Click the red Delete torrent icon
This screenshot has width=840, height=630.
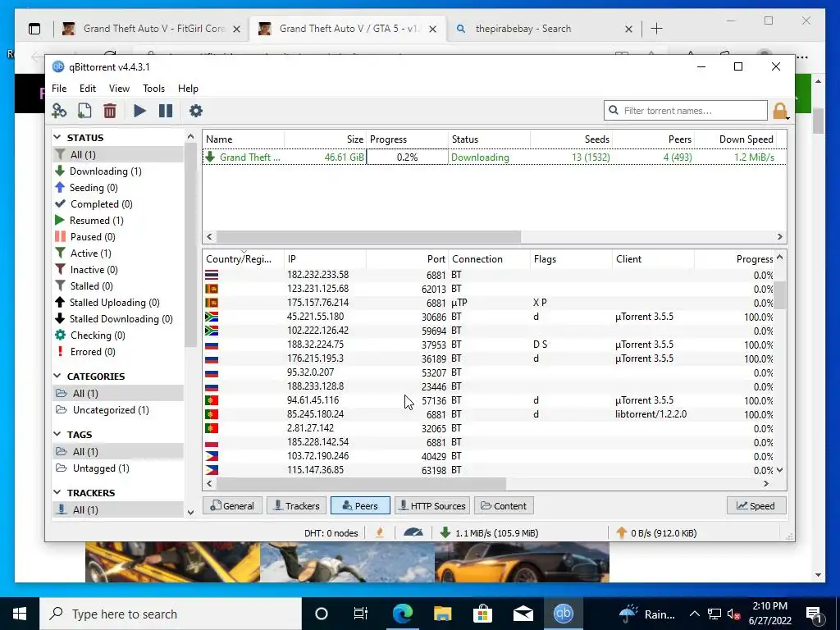[110, 111]
